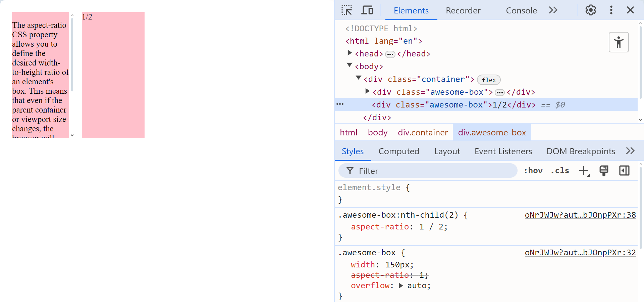Activate the inspect element picker icon
This screenshot has width=644, height=302.
click(x=346, y=10)
